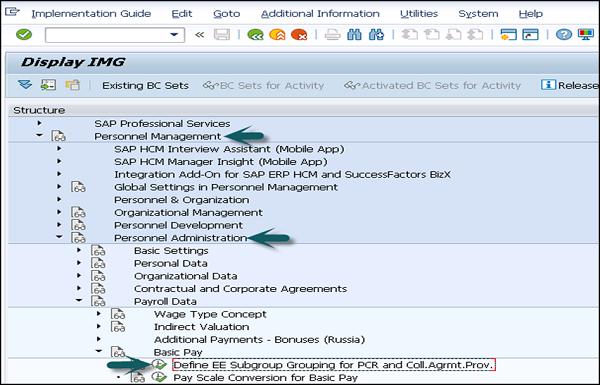Click the Find binoculars icon
600x385 pixels.
(x=354, y=35)
